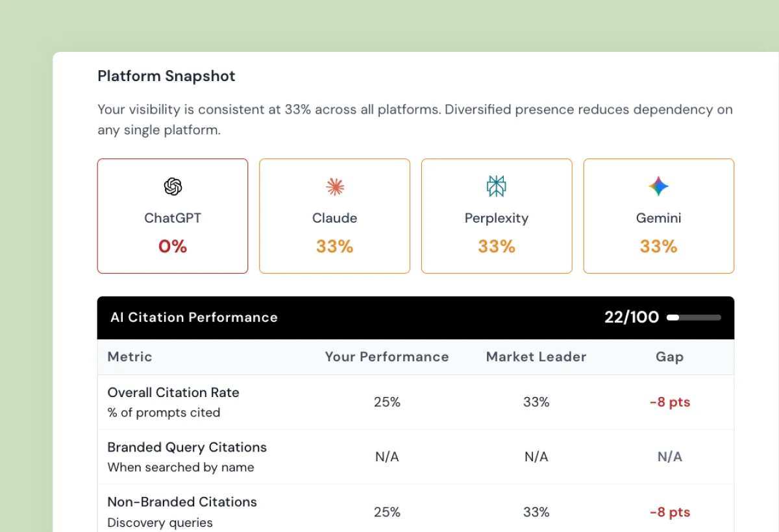Click the Platform Snapshot heading

pyautogui.click(x=166, y=76)
